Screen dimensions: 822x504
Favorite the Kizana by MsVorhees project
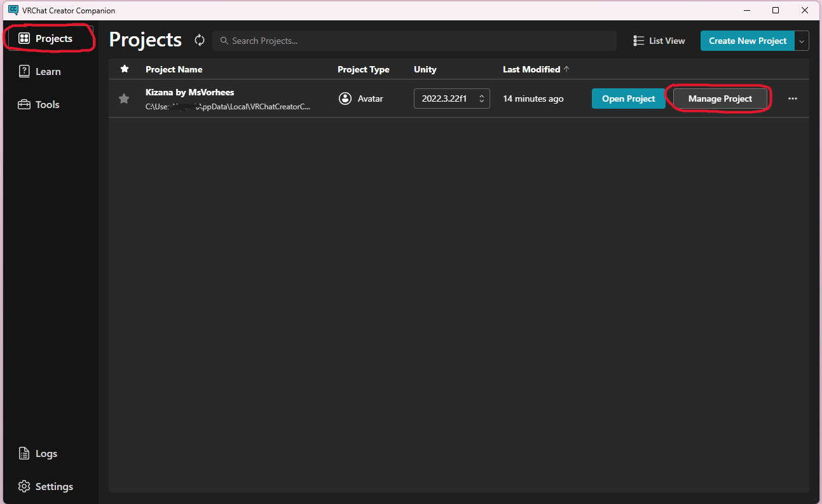pos(125,99)
